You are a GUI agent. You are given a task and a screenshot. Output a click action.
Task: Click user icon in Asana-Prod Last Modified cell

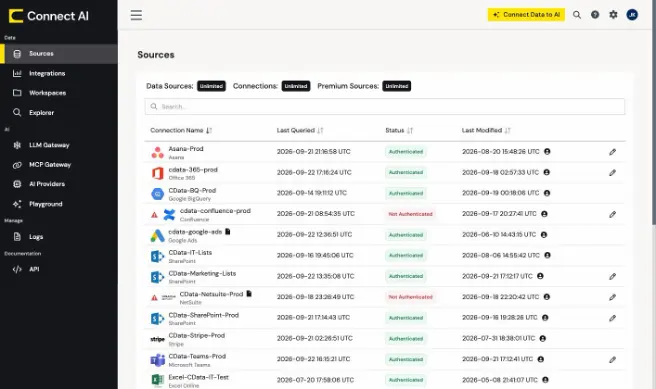547,151
